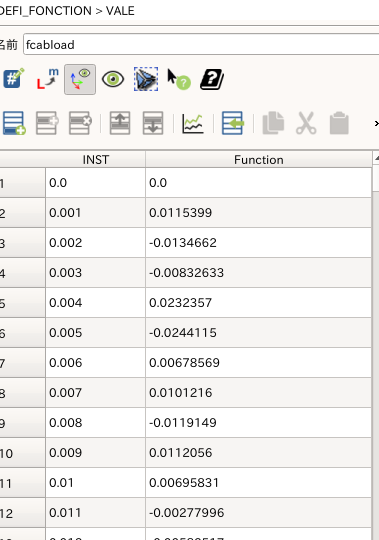Select Function cell -0.00832633
The height and width of the screenshot is (540, 379).
coord(259,273)
